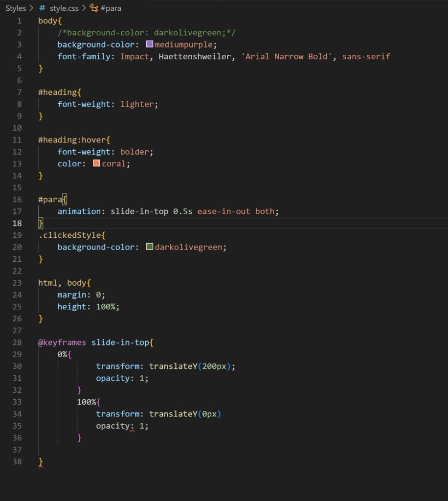Click the CSS file hash icon in breadcrumb

coord(42,8)
